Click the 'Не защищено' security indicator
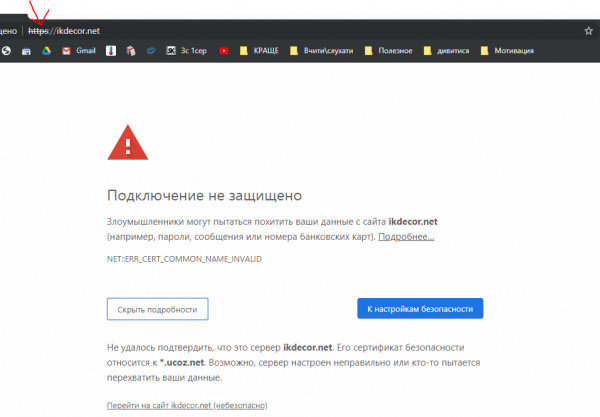Screen dimensions: 600x417 [x=8, y=31]
